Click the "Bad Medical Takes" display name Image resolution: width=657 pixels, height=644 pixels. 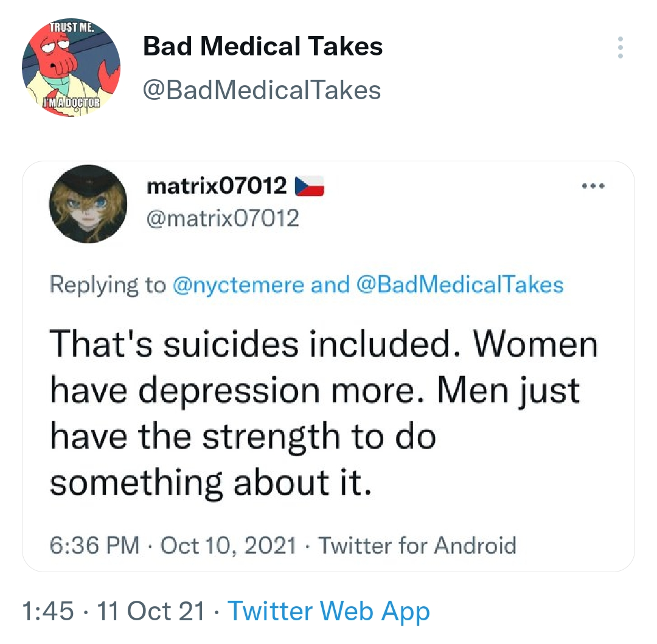coord(263,47)
